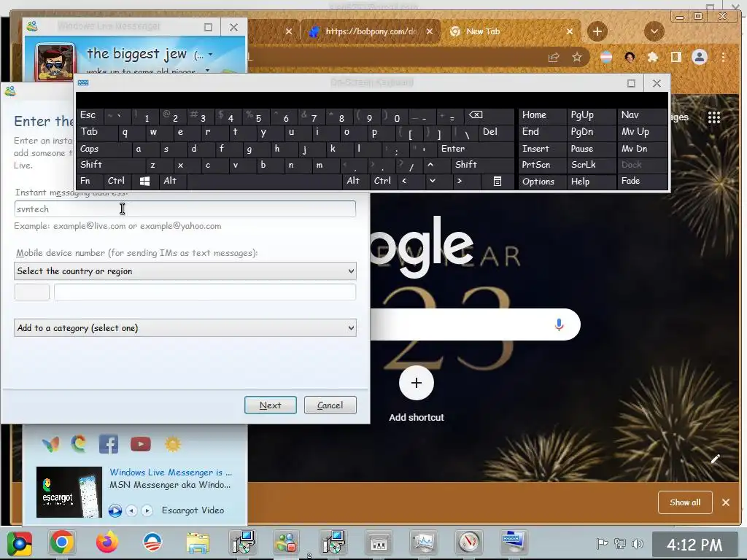Click the Facebook icon in Messenger

(109, 444)
